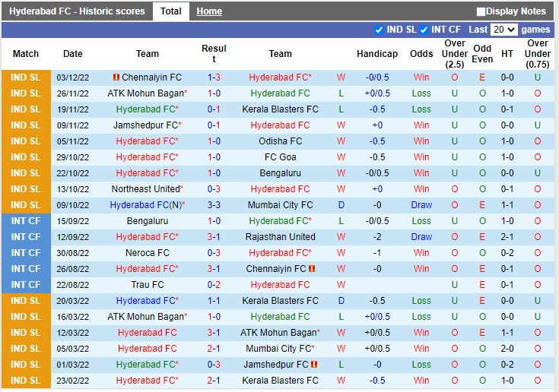The height and width of the screenshot is (392, 559).
Task: Click the Over Under (2.5) column header
Action: click(455, 54)
